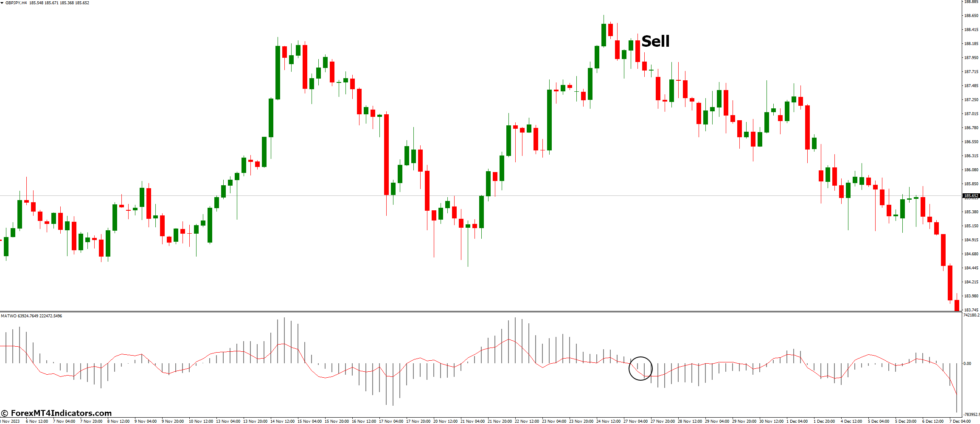The width and height of the screenshot is (980, 424).
Task: Click the black circle marker on the indicator
Action: [x=640, y=368]
